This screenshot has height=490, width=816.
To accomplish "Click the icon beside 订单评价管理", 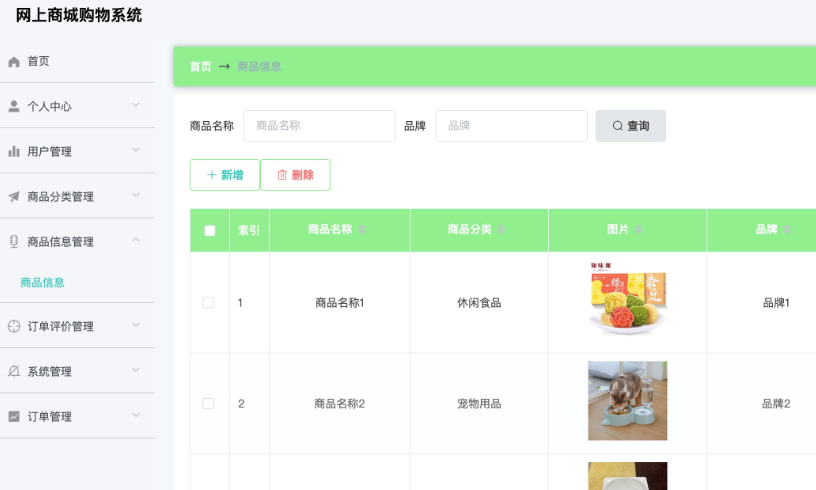I will click(x=14, y=327).
